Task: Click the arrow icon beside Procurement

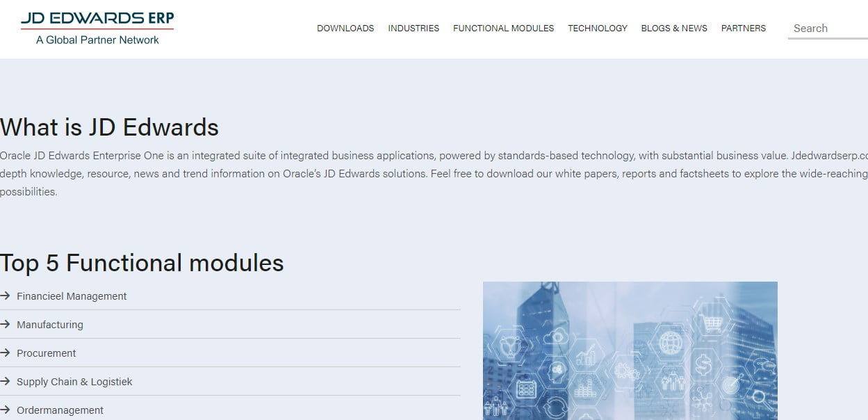Action: pyautogui.click(x=5, y=353)
